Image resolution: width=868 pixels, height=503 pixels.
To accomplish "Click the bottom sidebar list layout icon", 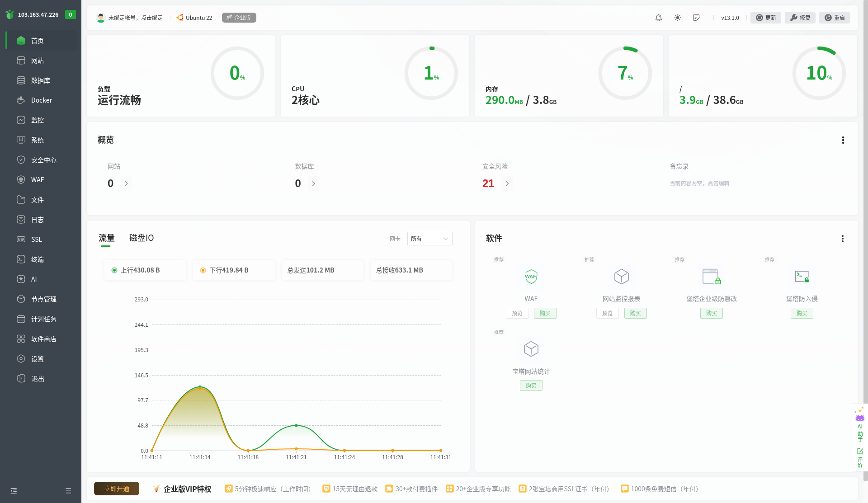I will (68, 491).
